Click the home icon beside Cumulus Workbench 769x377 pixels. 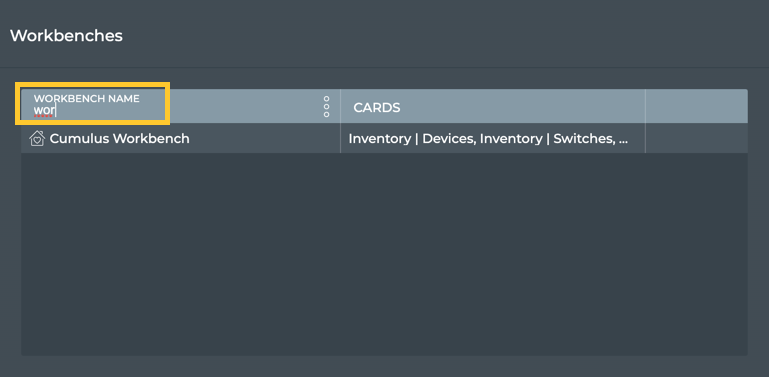(x=37, y=138)
